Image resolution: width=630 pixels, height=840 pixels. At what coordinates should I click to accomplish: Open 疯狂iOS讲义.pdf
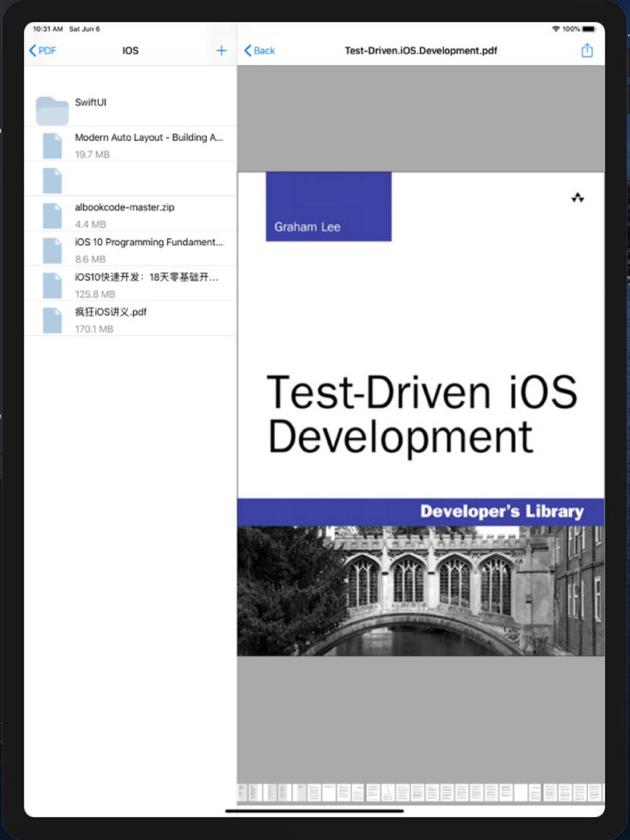[110, 312]
